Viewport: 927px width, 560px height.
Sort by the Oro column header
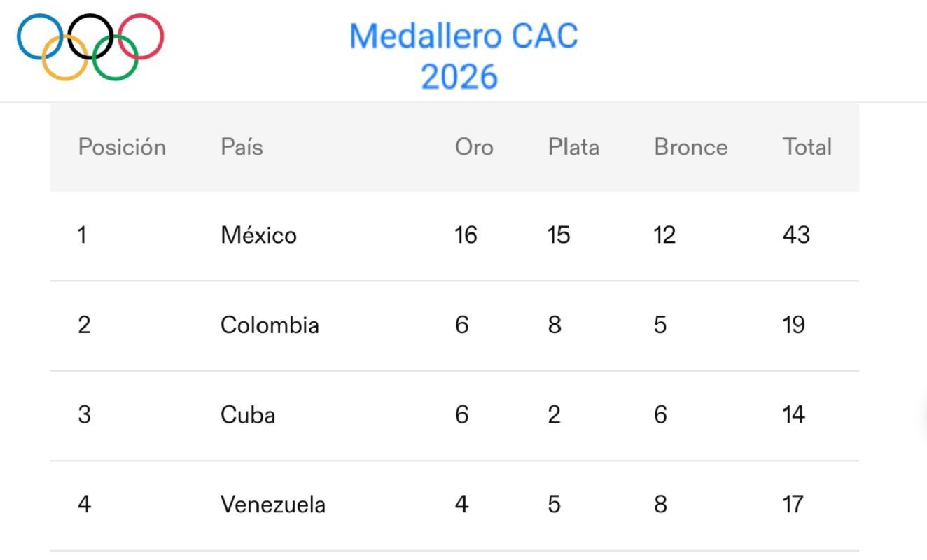pos(474,147)
